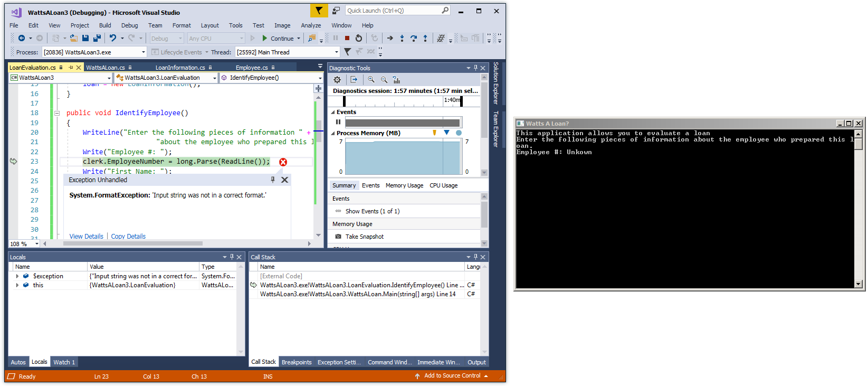This screenshot has height=386, width=868.
Task: Click the feedback icon beside Quick Launch
Action: [x=336, y=11]
